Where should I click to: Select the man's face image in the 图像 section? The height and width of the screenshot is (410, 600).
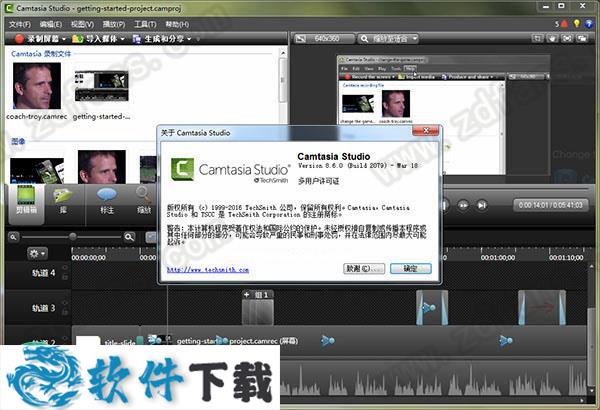coord(101,167)
